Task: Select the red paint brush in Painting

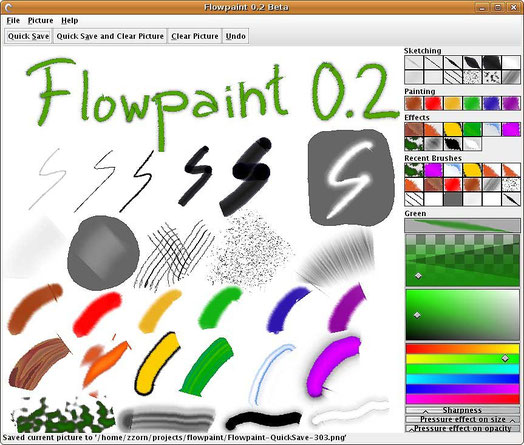Action: [433, 104]
